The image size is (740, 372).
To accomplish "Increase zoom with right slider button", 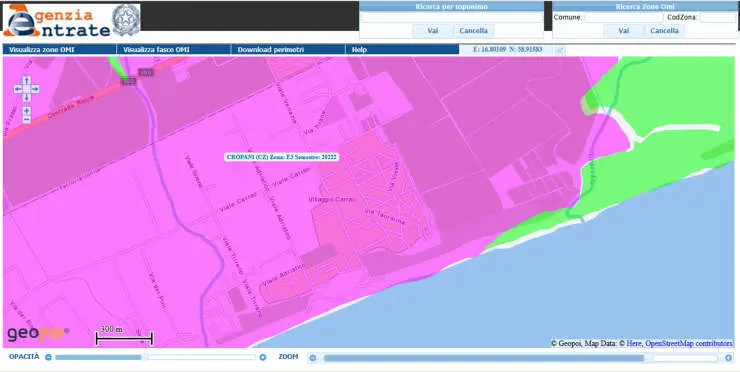I will (728, 358).
